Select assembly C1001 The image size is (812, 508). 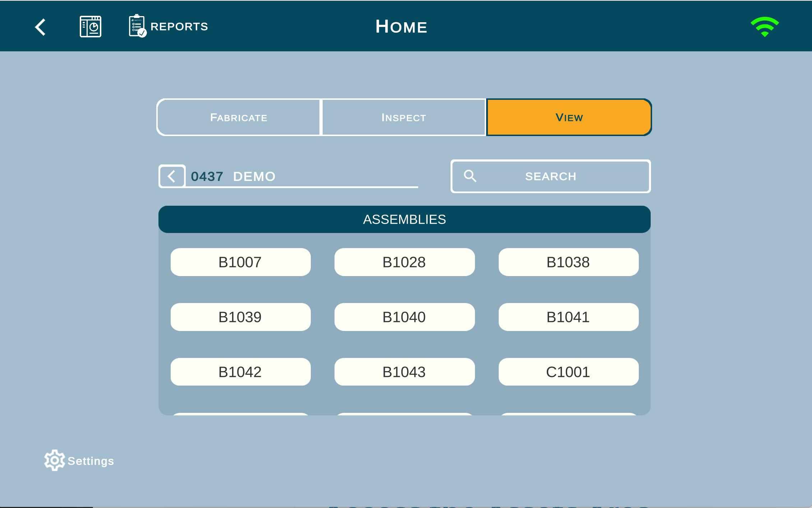[568, 372]
